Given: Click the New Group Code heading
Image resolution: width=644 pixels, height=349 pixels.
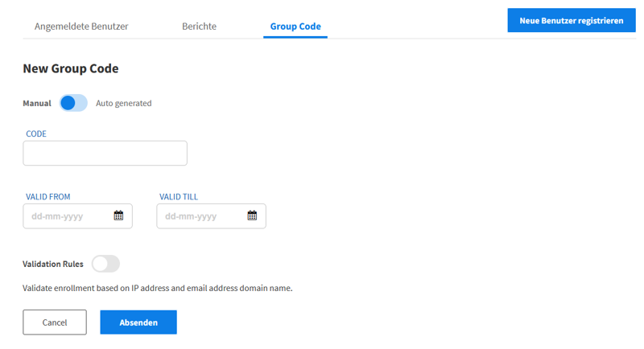Looking at the screenshot, I should pyautogui.click(x=71, y=68).
